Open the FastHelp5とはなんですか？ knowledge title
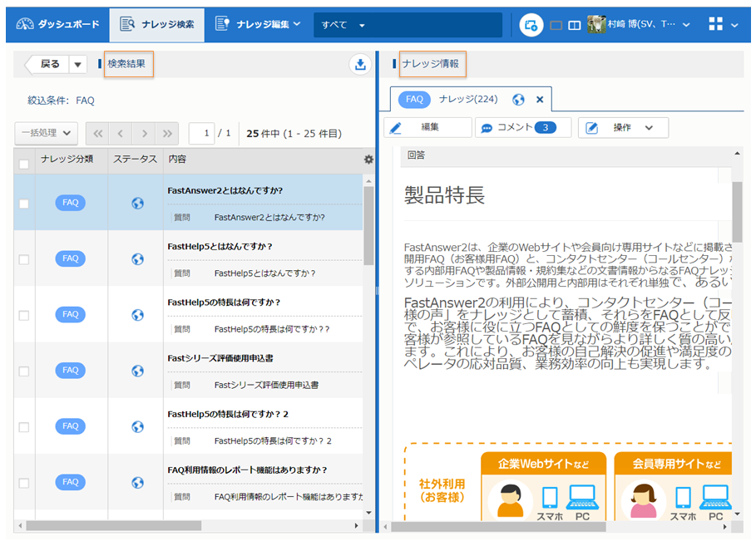This screenshot has height=541, width=756. coord(220,247)
